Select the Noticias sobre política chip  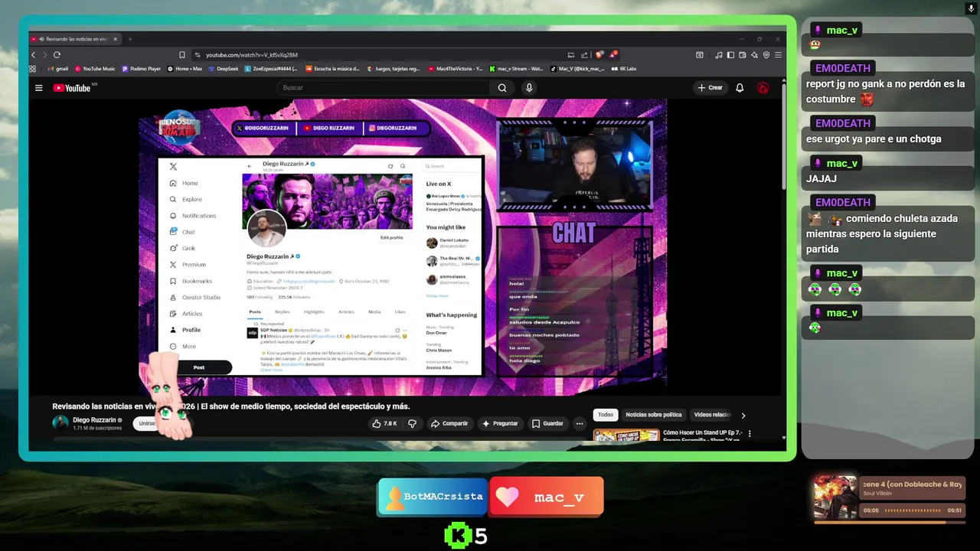(653, 415)
